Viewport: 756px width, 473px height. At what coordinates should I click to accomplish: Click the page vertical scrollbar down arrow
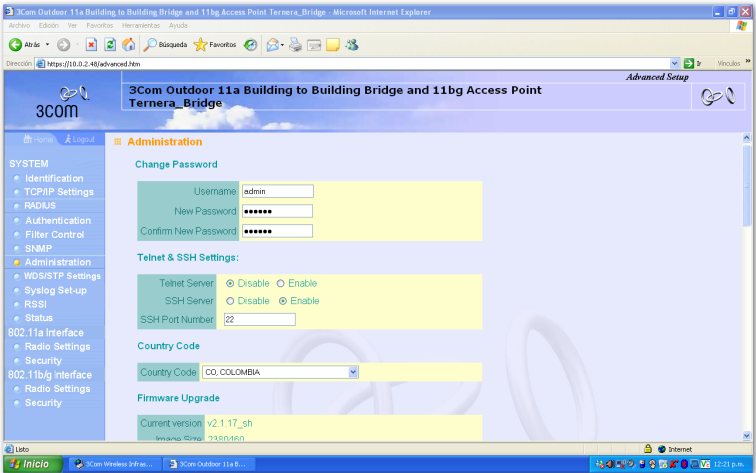point(746,434)
